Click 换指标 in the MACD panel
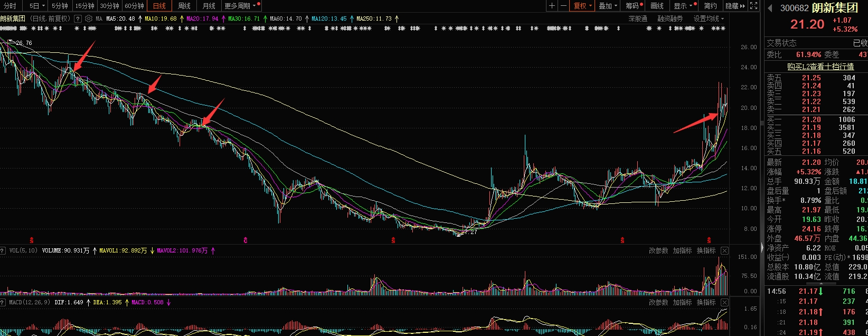The image size is (868, 336). (706, 302)
